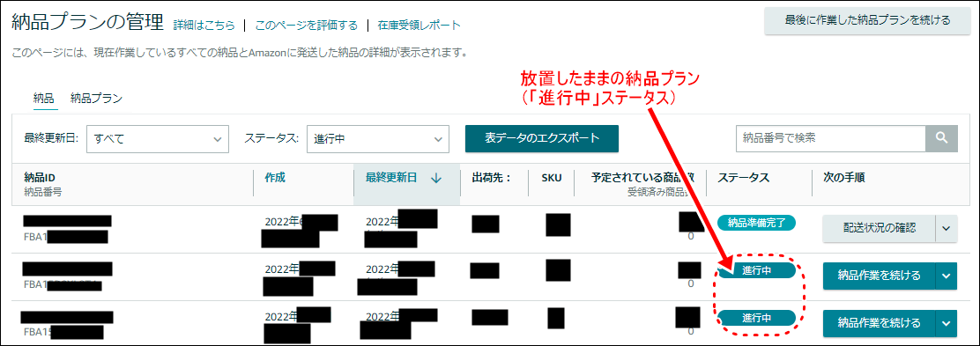The image size is (980, 346).
Task: Switch to the 納品 tab
Action: (44, 98)
